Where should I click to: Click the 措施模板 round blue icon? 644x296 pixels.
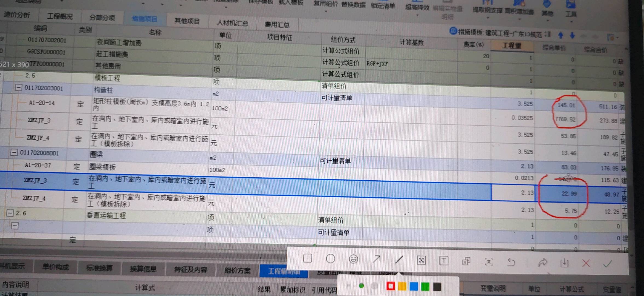(453, 31)
